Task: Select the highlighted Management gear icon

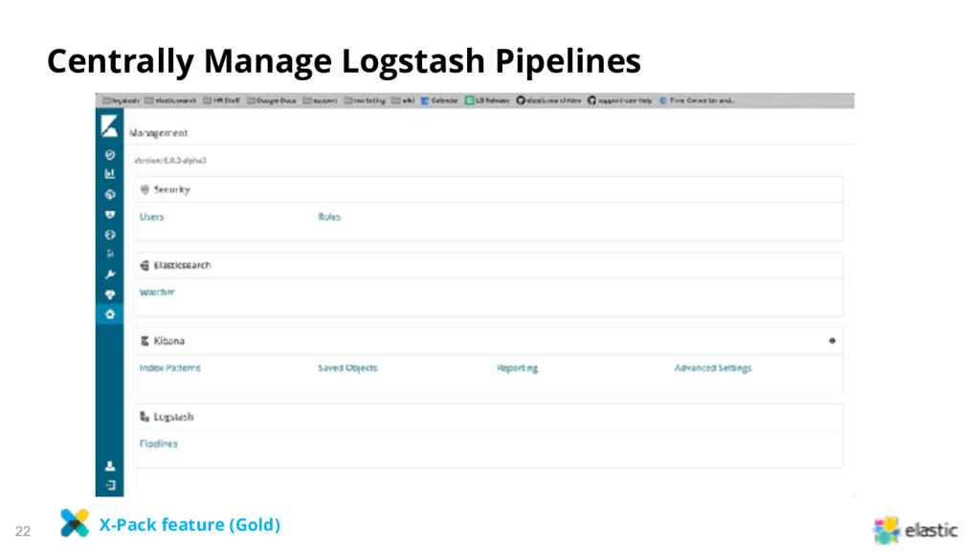Action: pyautogui.click(x=110, y=314)
